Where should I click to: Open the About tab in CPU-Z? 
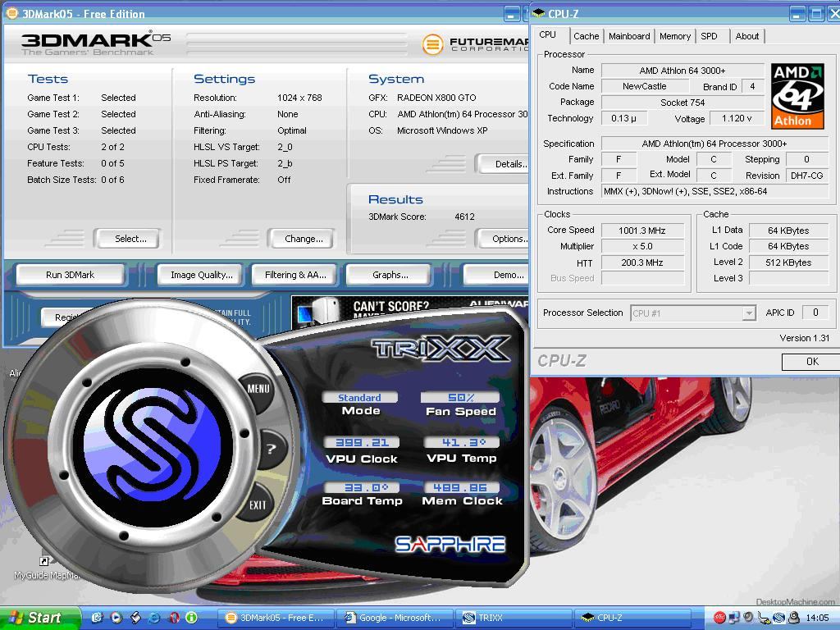[746, 36]
